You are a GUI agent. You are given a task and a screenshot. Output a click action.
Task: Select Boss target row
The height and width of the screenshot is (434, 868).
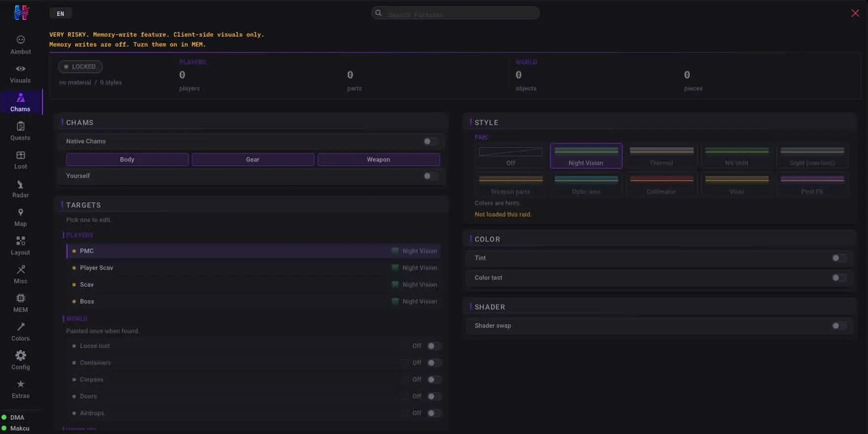click(x=253, y=302)
